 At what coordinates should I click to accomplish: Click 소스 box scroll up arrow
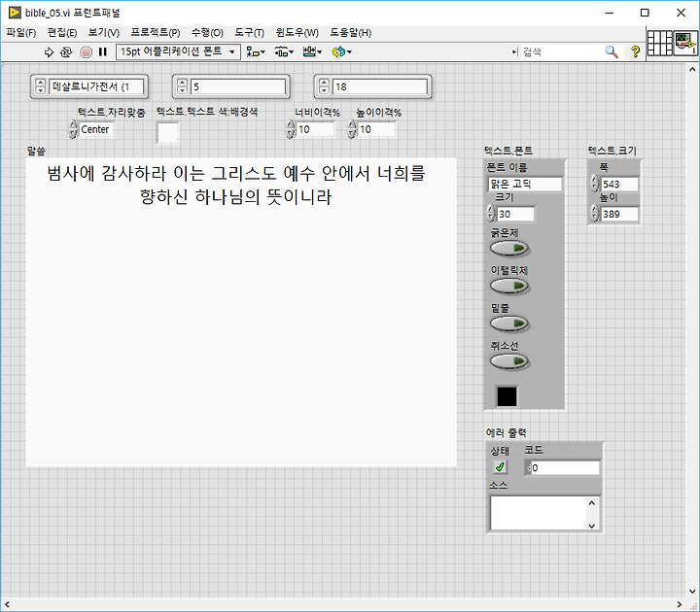point(592,503)
